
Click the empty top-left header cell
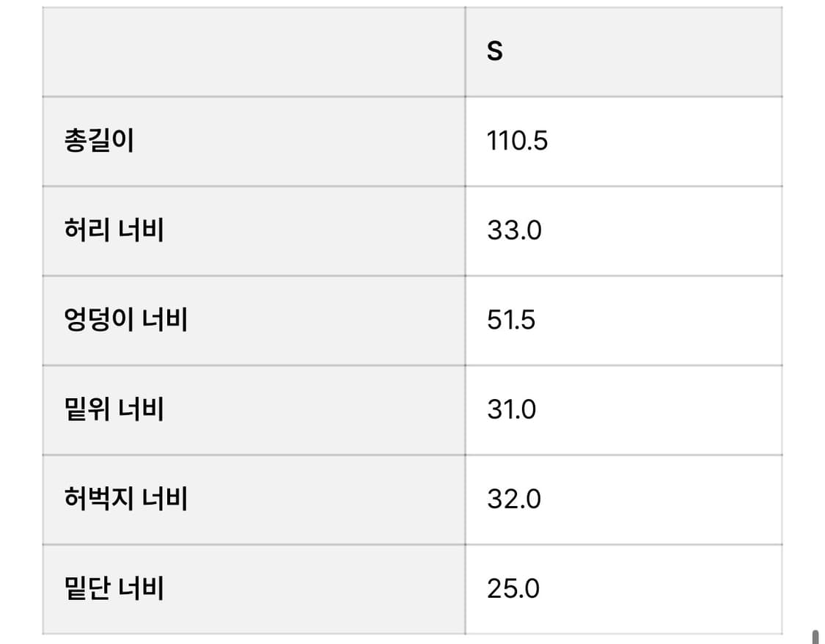253,52
